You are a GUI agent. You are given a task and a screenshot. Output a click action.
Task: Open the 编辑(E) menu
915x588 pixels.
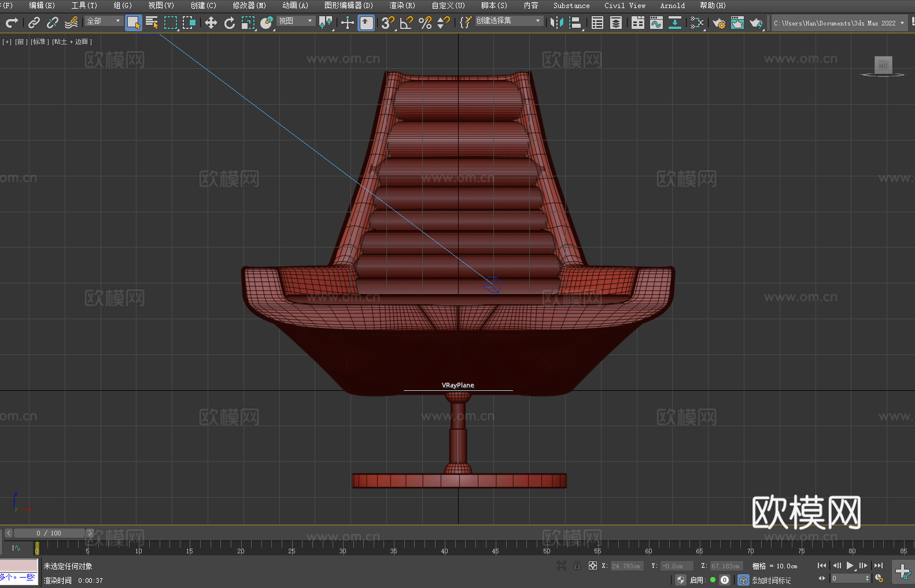42,5
